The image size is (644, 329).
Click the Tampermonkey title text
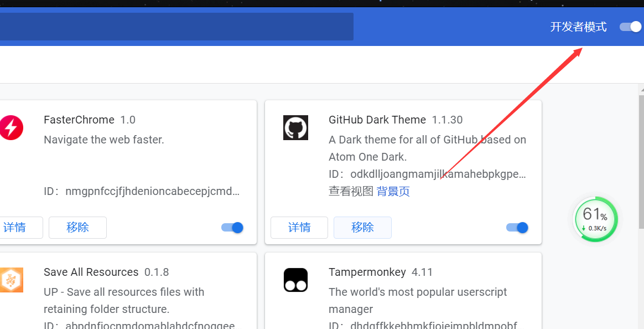367,273
